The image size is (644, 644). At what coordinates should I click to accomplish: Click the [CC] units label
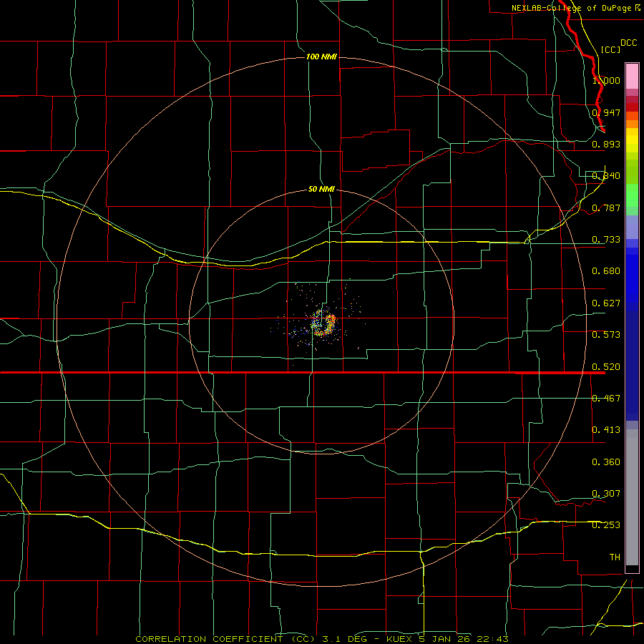(x=610, y=49)
